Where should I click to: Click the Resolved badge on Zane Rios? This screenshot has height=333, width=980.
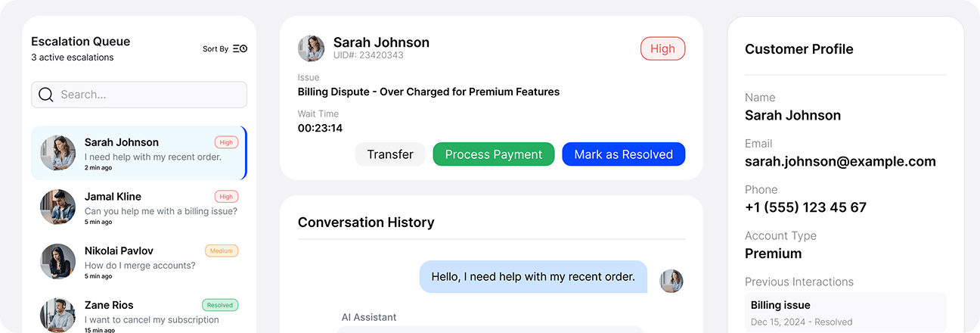tap(220, 305)
